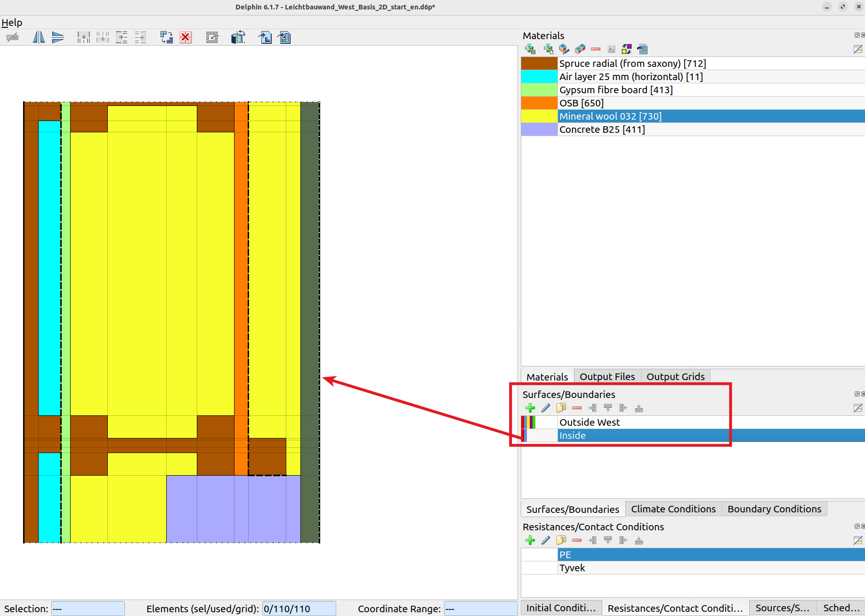865x616 pixels.
Task: Toggle the visibility icon at right of Surfaces/Boundaries toolbar
Action: click(858, 408)
